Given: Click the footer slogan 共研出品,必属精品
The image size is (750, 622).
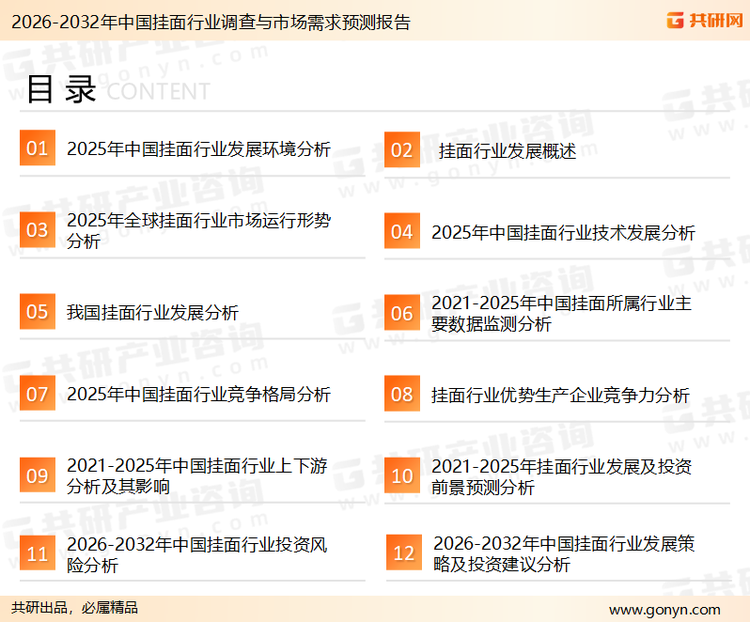Looking at the screenshot, I should point(75,608).
